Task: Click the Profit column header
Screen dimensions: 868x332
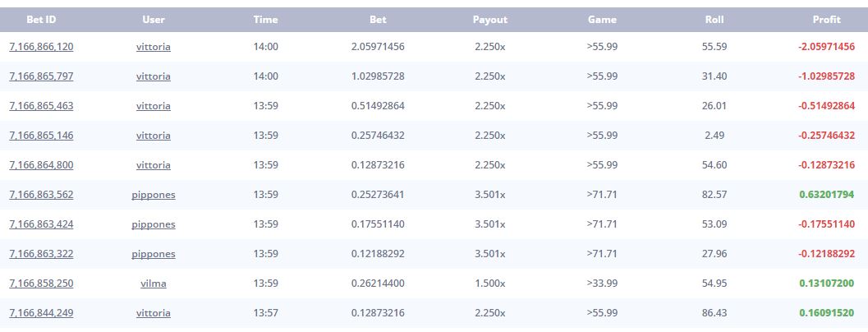Action: tap(827, 20)
